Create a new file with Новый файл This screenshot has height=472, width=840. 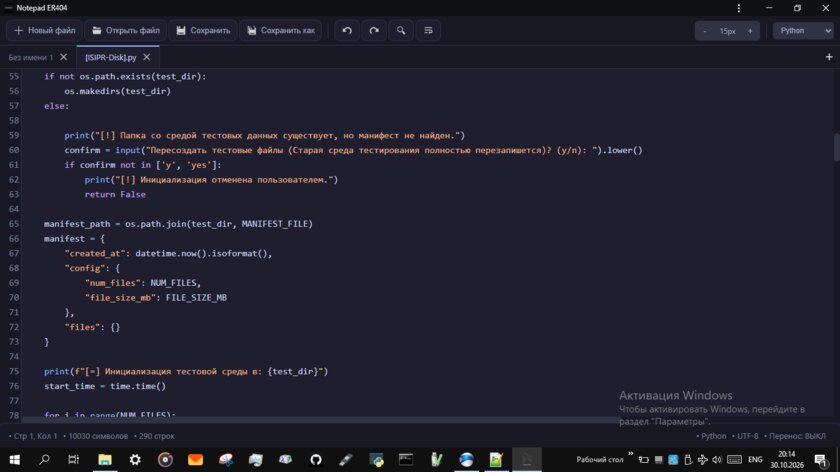coord(44,31)
